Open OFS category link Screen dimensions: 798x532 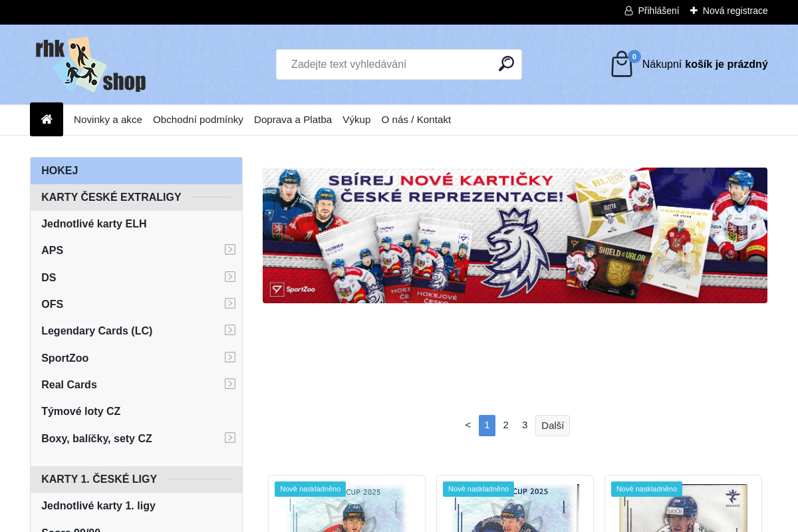(x=53, y=305)
